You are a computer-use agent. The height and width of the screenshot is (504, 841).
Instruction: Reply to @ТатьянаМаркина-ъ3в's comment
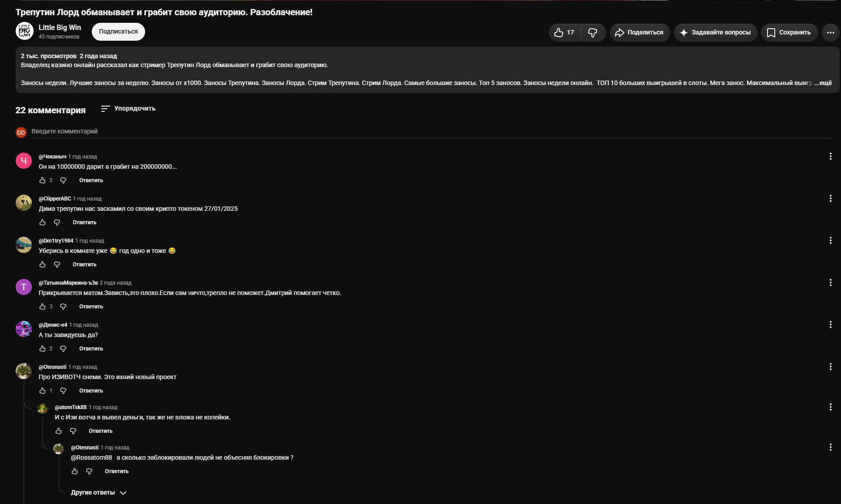91,307
